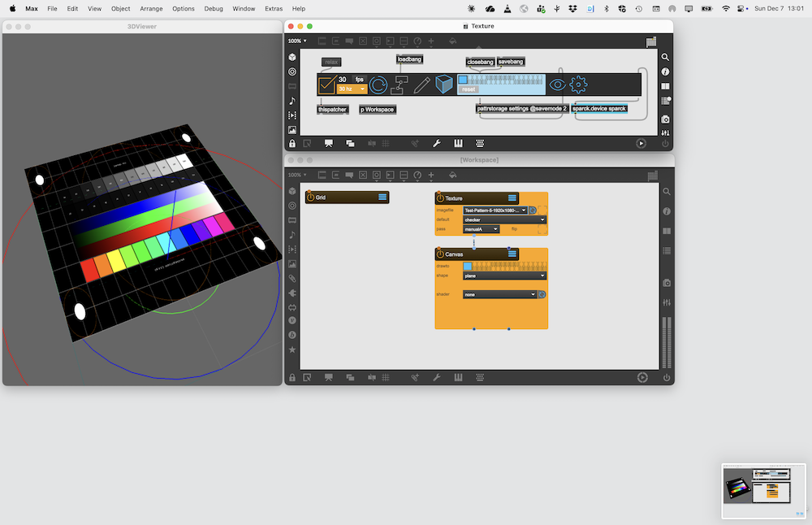
Task: Open the pass dropdown showing manualA
Action: click(481, 229)
